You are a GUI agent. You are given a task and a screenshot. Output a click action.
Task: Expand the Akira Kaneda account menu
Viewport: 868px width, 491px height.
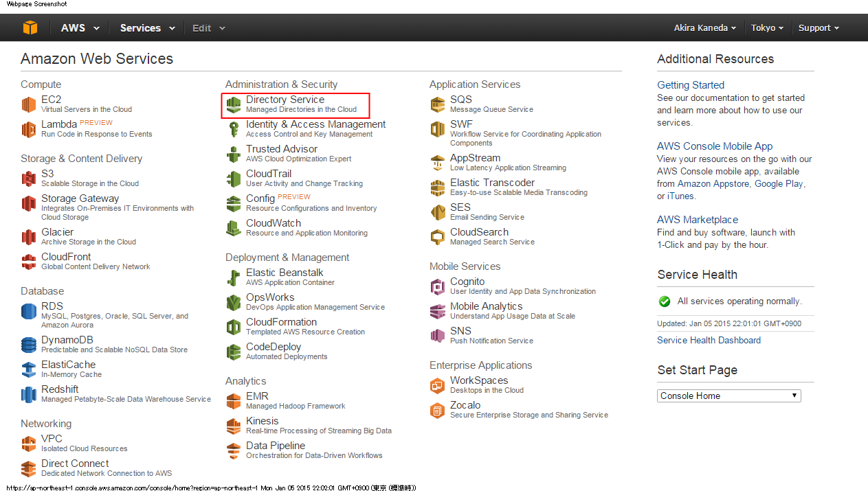pos(705,28)
